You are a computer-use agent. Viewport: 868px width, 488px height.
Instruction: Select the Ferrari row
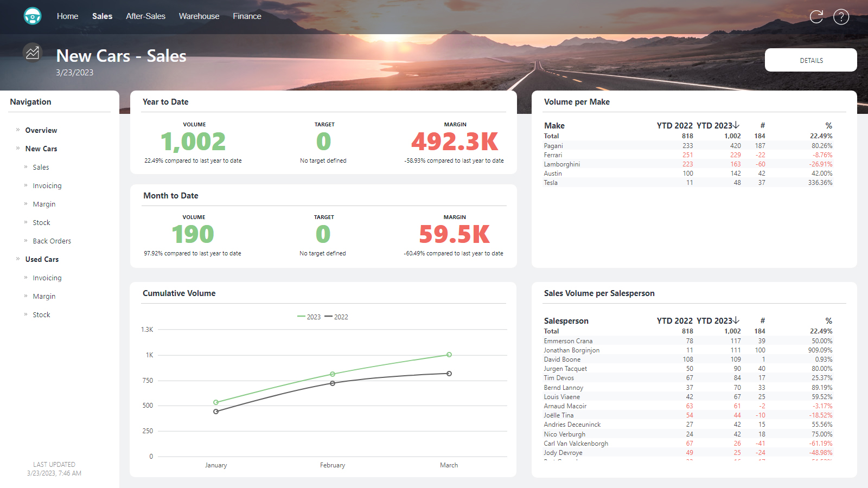pos(688,155)
